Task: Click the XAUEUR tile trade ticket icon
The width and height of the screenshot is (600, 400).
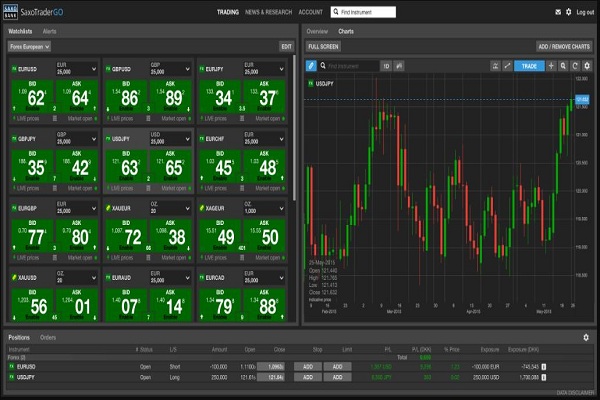Action: pyautogui.click(x=148, y=258)
